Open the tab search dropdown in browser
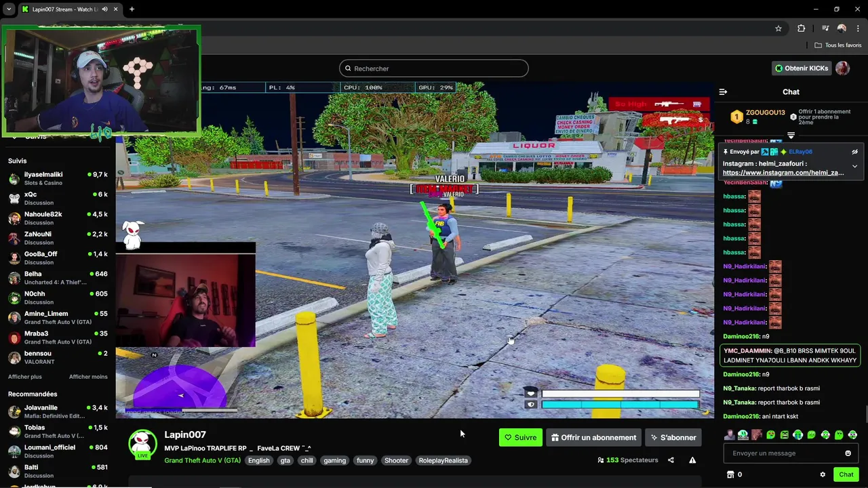This screenshot has width=868, height=488. (9, 9)
